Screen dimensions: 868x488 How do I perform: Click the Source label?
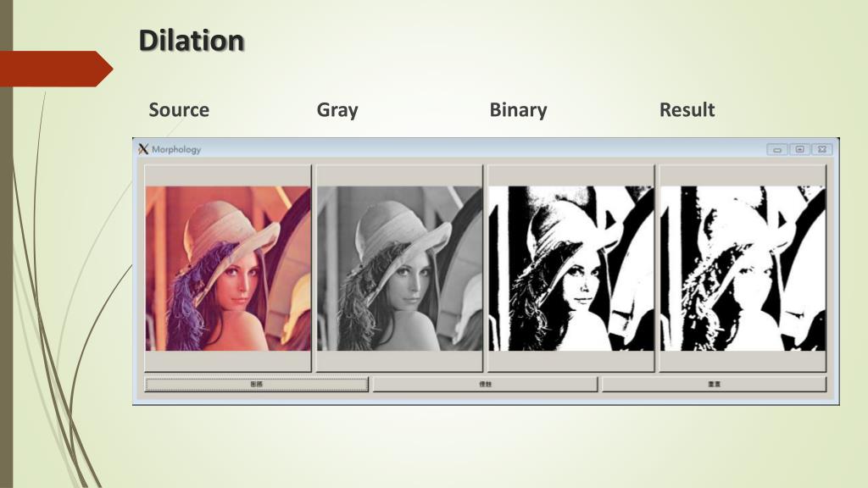(x=179, y=109)
